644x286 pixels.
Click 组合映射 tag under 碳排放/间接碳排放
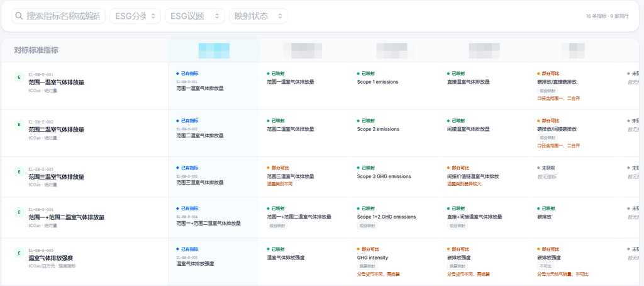(547, 138)
